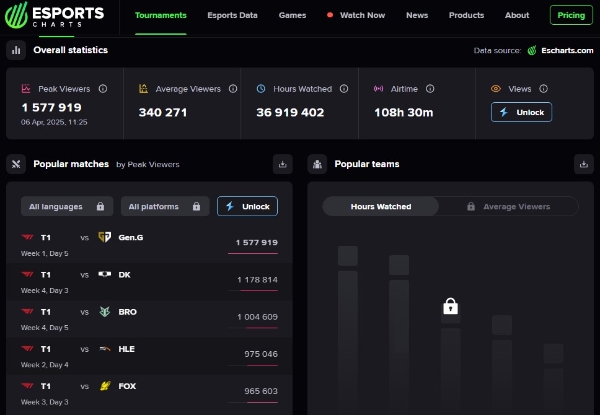The width and height of the screenshot is (600, 415).
Task: Click the Pricing button
Action: (x=571, y=15)
